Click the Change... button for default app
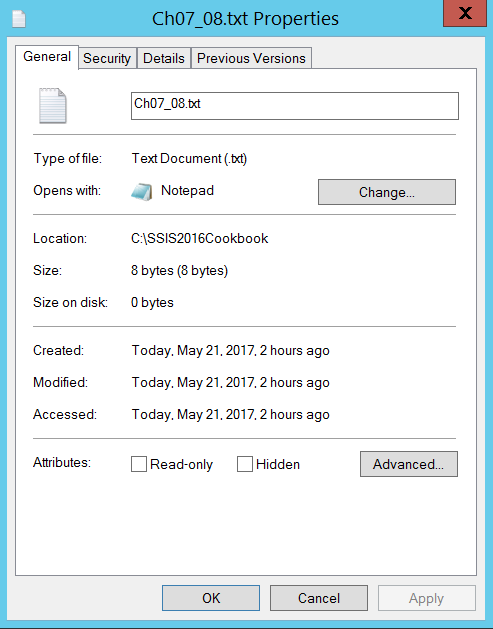Screen dimensions: 493x629 [x=387, y=192]
